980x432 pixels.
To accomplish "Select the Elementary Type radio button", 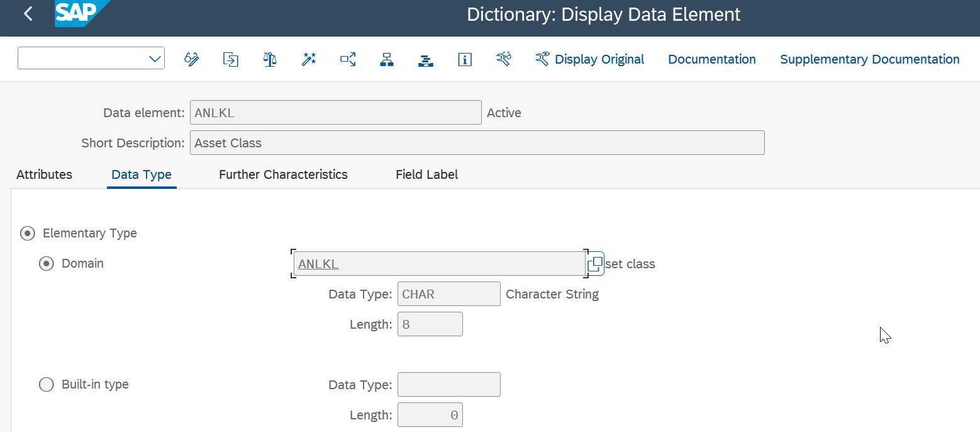I will click(28, 234).
